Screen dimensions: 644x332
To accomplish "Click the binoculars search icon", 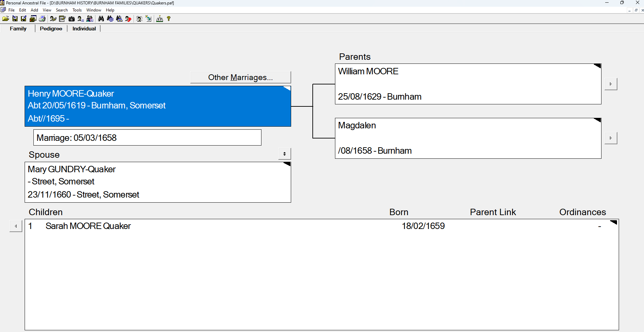I will point(101,19).
